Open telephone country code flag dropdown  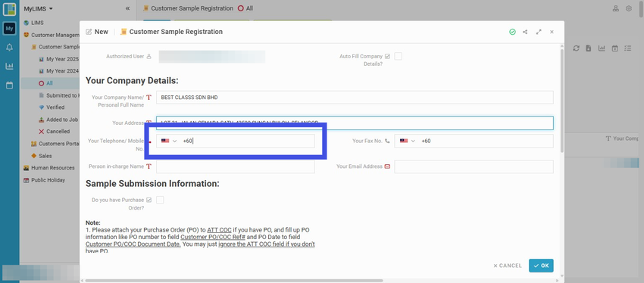coord(169,141)
